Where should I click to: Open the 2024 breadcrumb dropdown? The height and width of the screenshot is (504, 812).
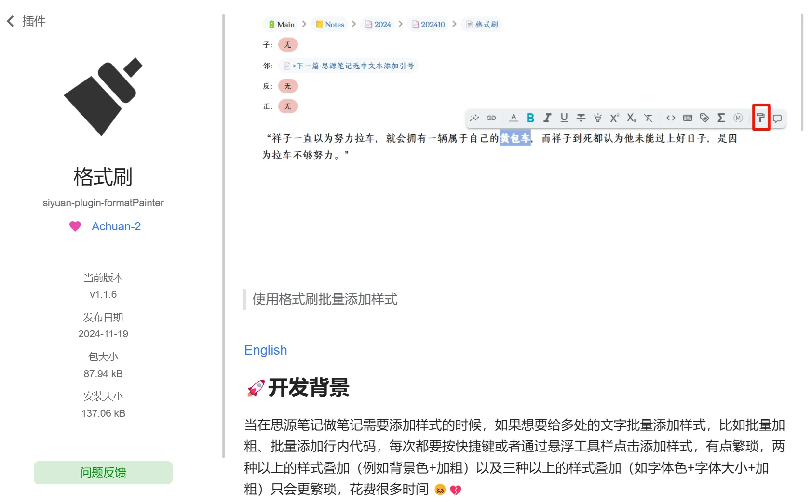(x=378, y=24)
